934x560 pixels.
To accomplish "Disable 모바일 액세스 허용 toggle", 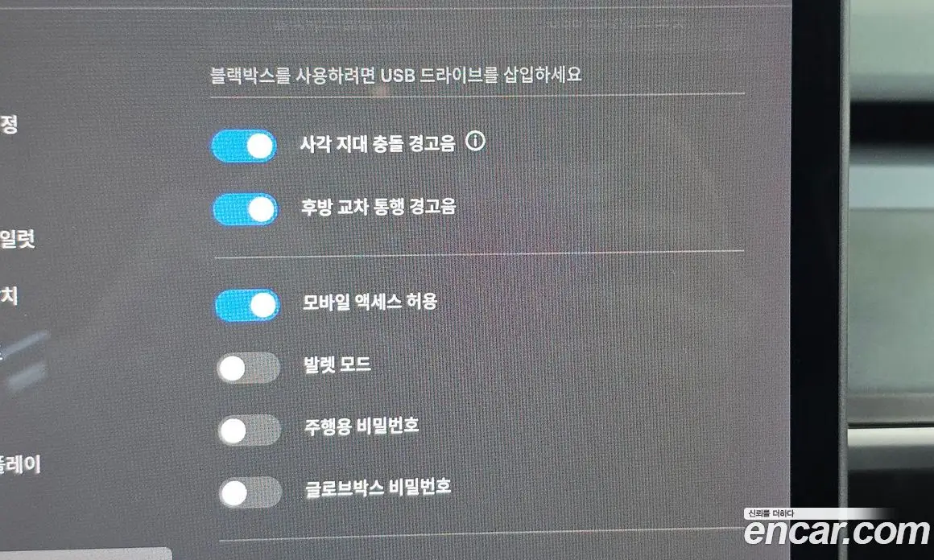I will pos(248,305).
